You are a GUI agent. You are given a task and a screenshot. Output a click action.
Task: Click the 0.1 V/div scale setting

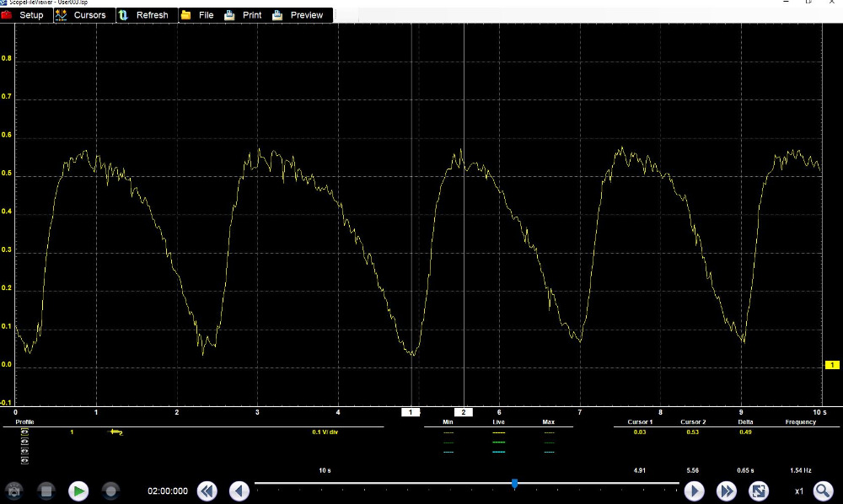click(x=325, y=432)
